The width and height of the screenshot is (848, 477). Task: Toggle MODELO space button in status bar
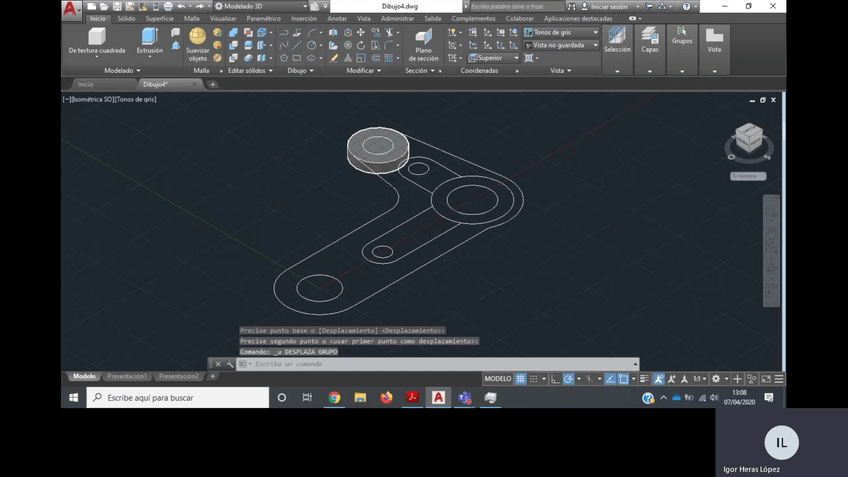click(x=497, y=379)
